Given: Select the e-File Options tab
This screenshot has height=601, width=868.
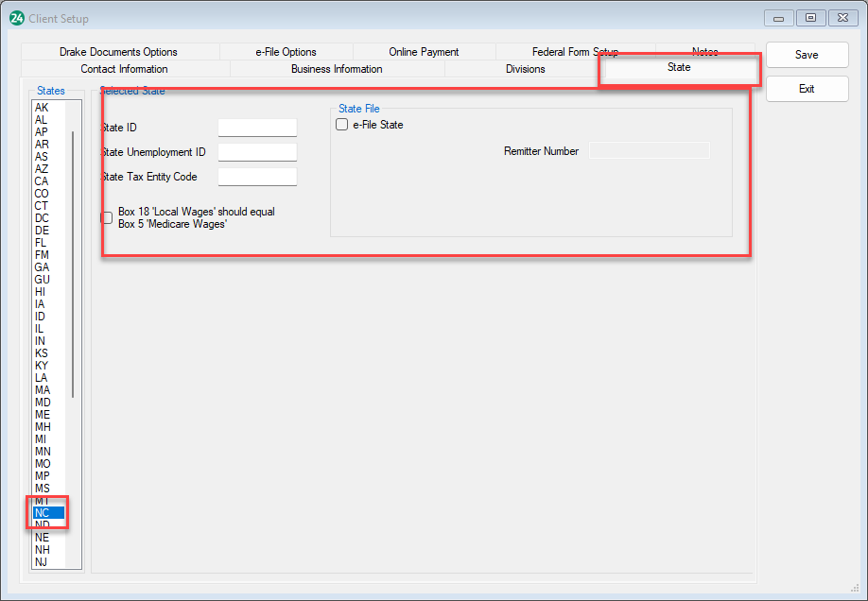Looking at the screenshot, I should coord(286,52).
